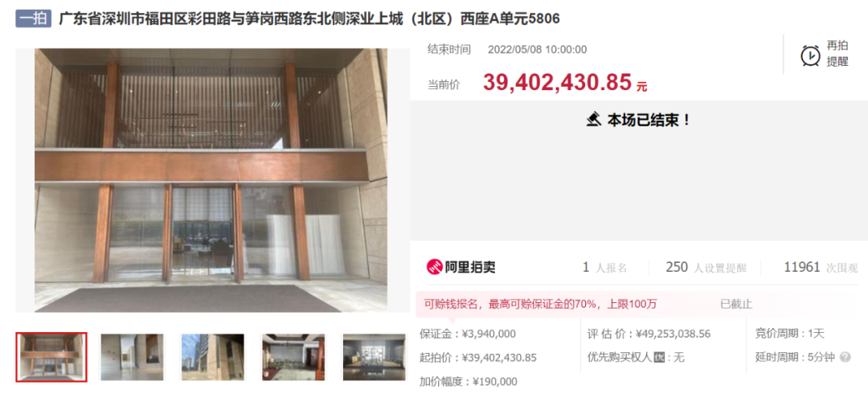Click the alarm clock reminder icon
This screenshot has width=868, height=410.
810,55
